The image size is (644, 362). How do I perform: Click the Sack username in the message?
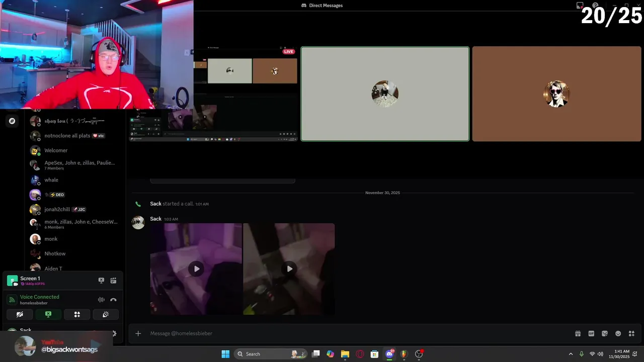pos(156,219)
